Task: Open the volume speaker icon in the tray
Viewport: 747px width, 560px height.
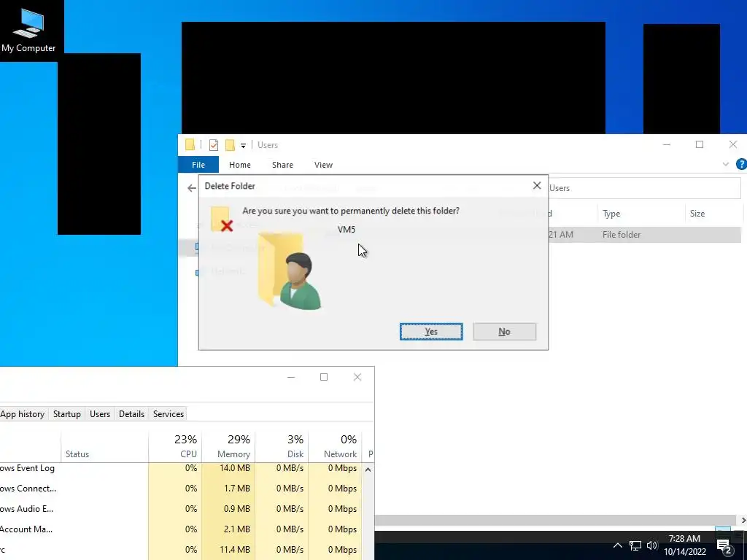Action: click(x=651, y=545)
